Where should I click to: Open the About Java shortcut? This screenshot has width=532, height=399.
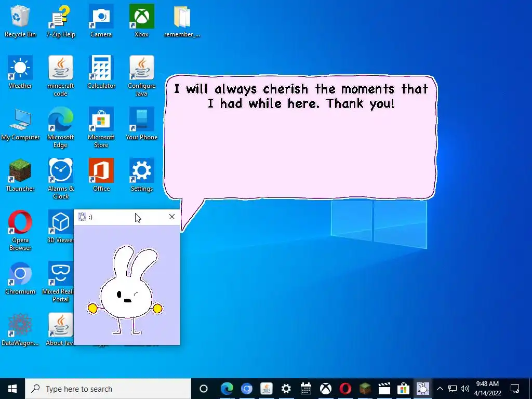click(60, 329)
